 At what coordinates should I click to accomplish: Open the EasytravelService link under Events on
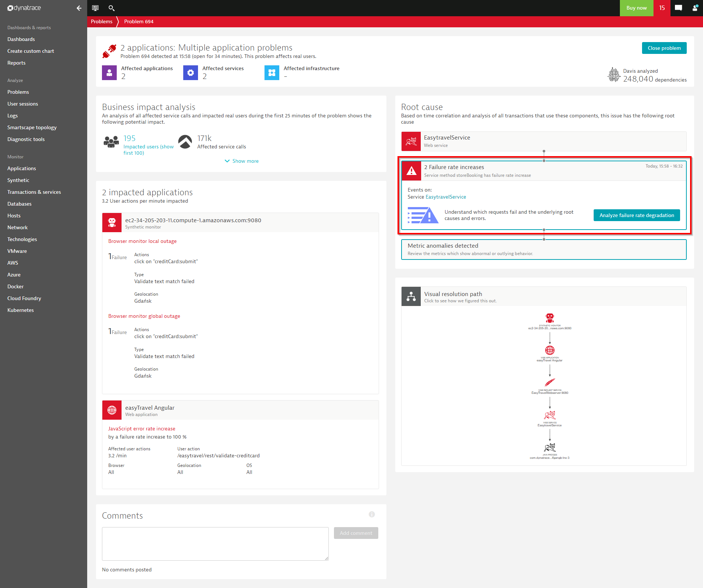pyautogui.click(x=446, y=197)
